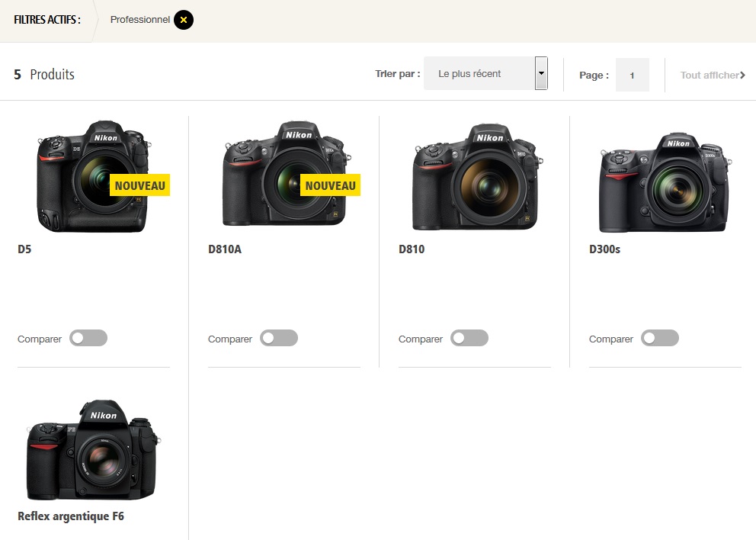
Task: Click the Reflex argentique F6 product name
Action: tap(71, 516)
